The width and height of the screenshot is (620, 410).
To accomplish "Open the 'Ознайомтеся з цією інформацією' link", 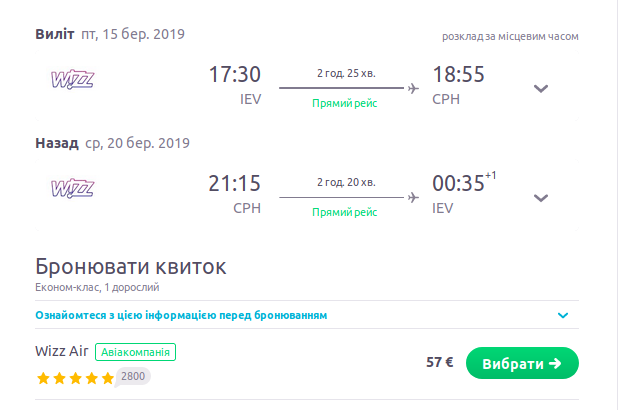I will click(181, 316).
